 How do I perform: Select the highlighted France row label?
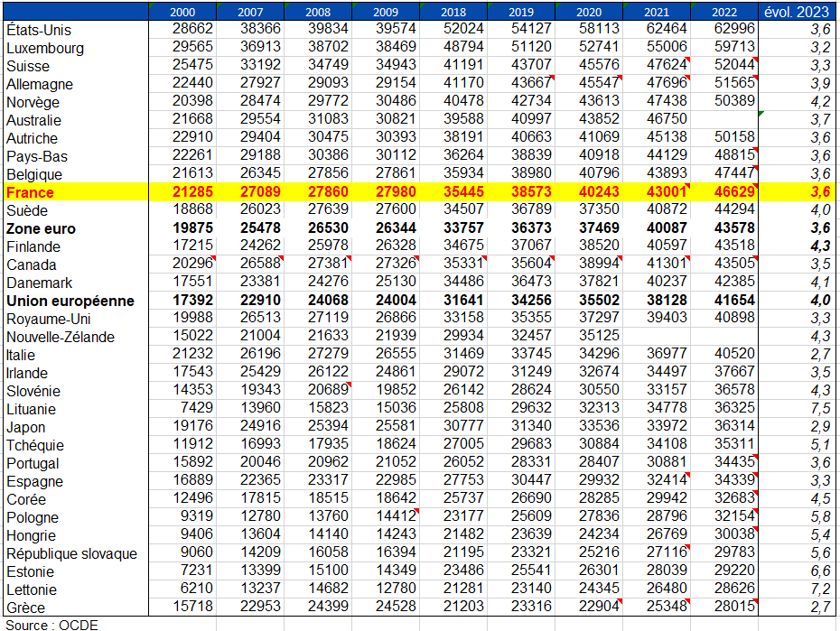(x=31, y=192)
